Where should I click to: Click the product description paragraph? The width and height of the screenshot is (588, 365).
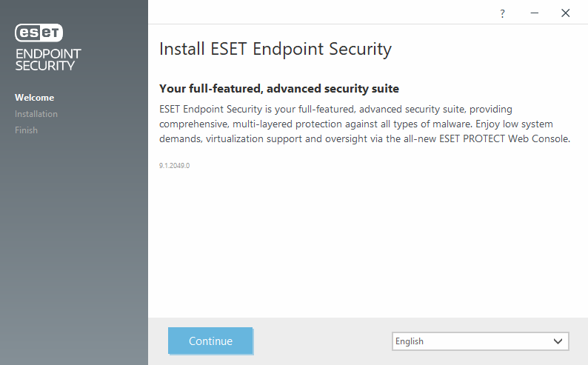364,124
